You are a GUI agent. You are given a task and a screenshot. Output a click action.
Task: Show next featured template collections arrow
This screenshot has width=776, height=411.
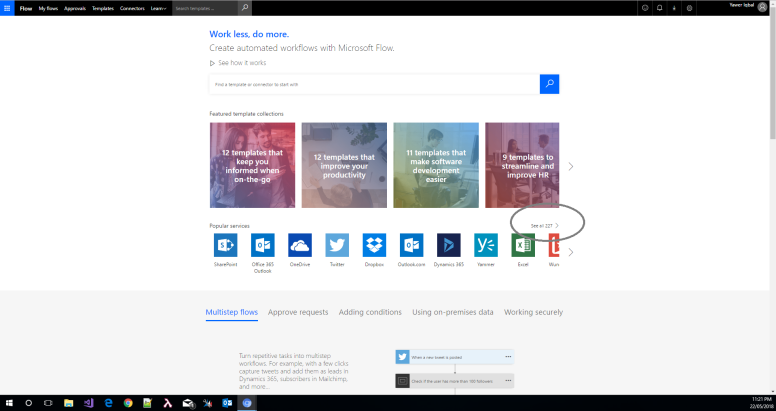click(571, 166)
